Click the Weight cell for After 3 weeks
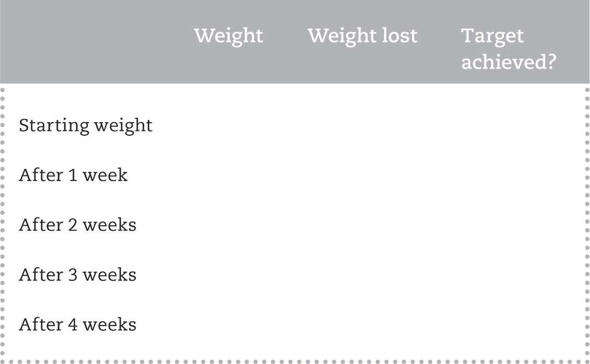The height and width of the screenshot is (364, 590). [x=228, y=275]
